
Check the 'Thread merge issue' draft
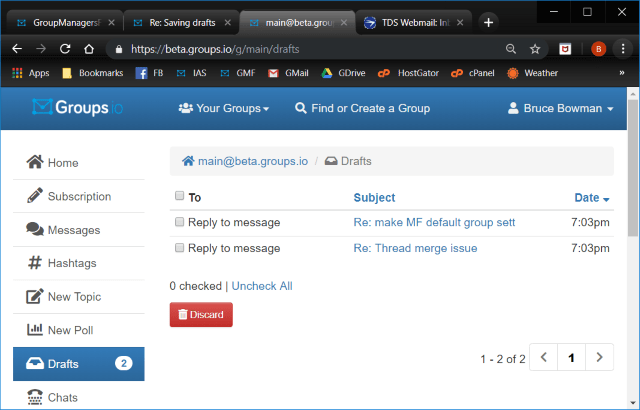[179, 248]
